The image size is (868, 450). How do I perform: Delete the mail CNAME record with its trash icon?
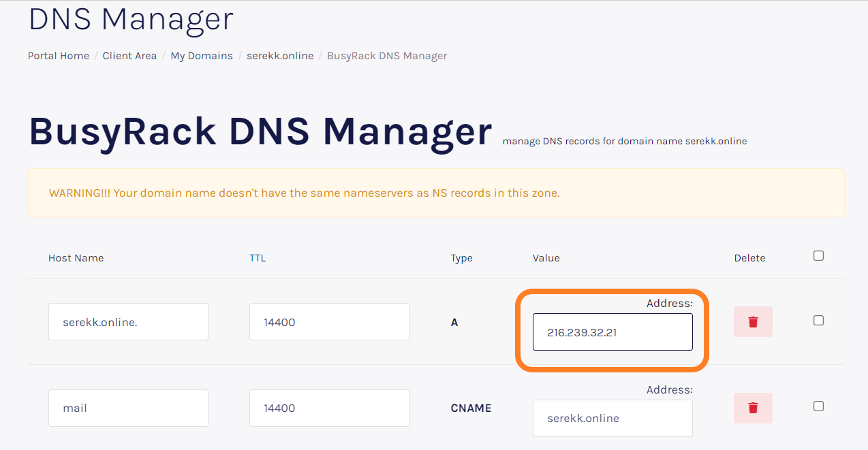(x=753, y=408)
